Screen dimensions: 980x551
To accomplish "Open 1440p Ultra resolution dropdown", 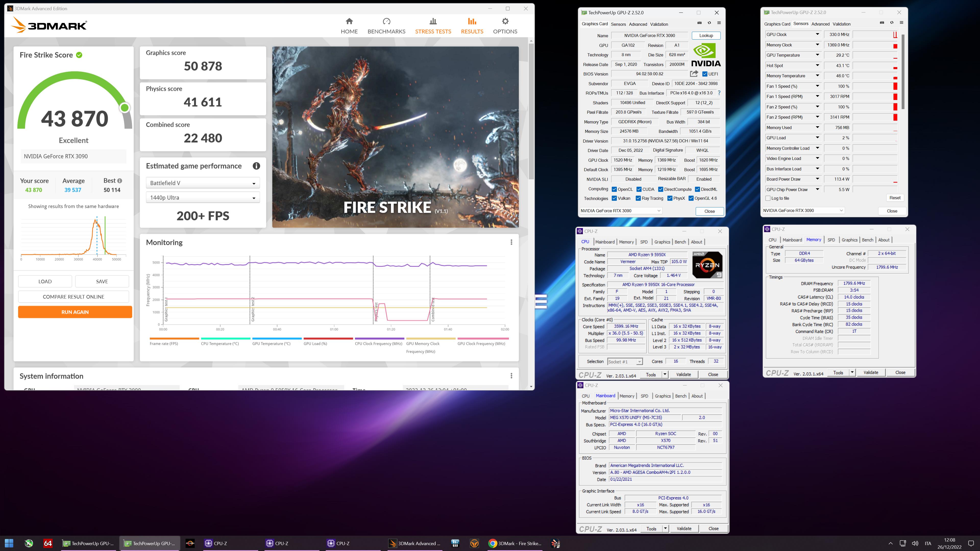I will [x=203, y=197].
